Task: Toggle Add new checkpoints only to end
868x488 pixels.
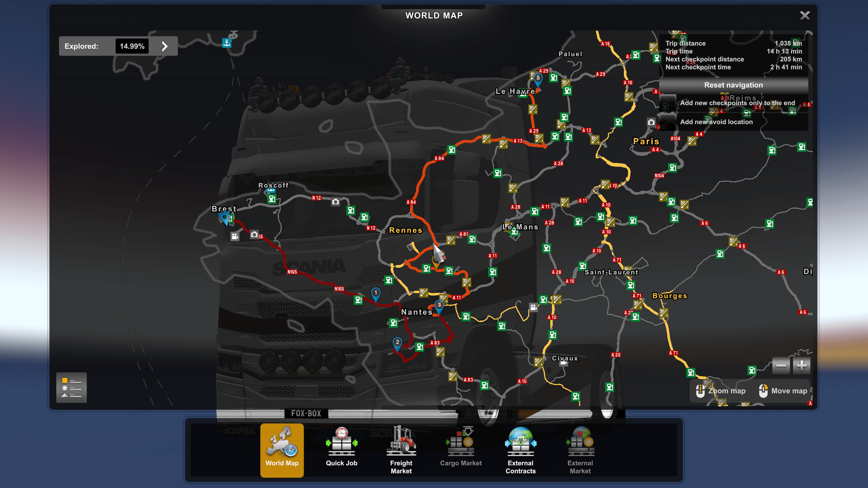Action: pos(668,103)
